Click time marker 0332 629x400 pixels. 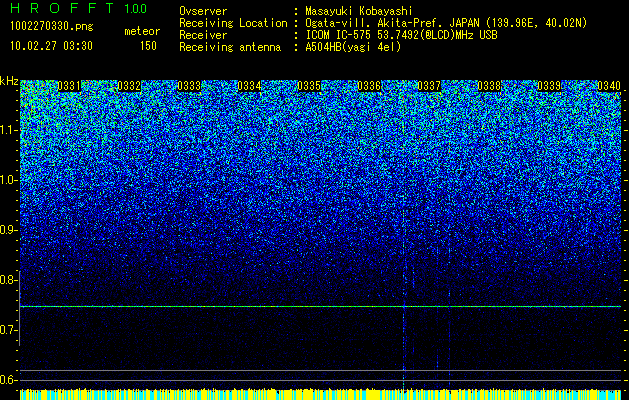[129, 86]
